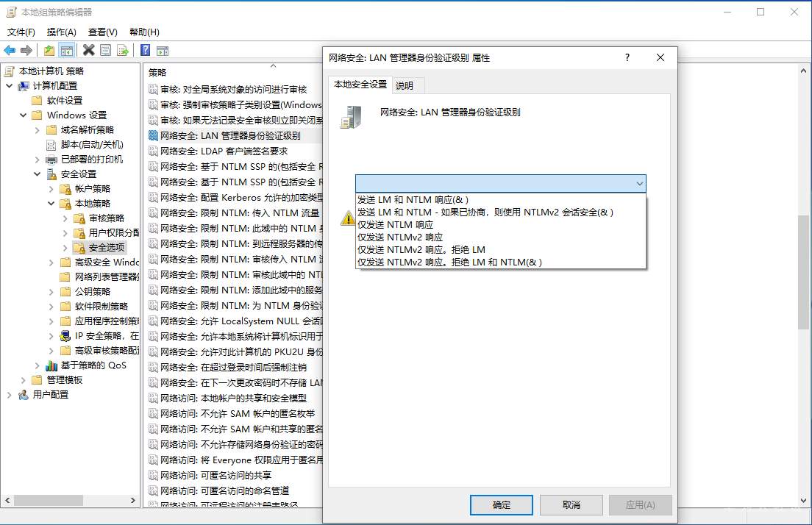Choose 仅发送 NTLM 响应 option
812x525 pixels.
tap(501, 225)
